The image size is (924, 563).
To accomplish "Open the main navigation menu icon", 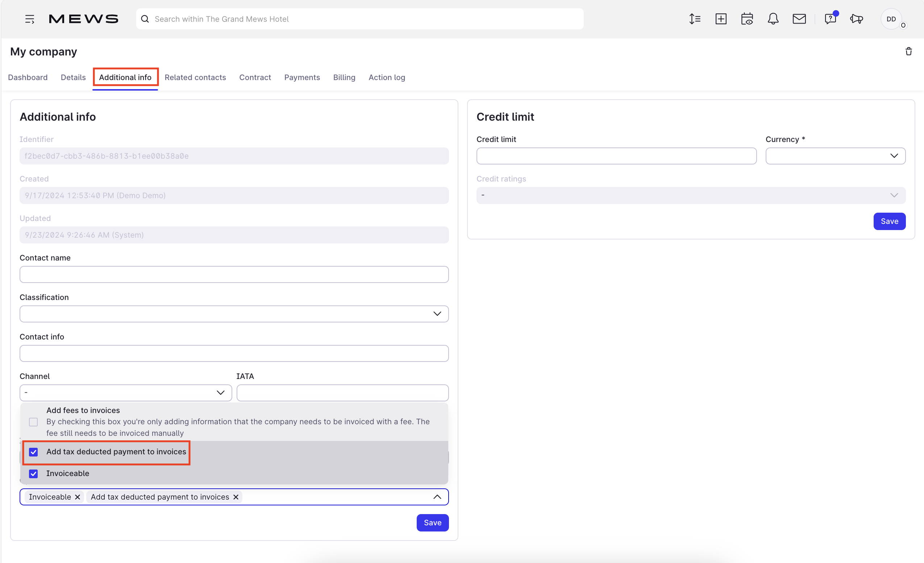I will click(30, 19).
